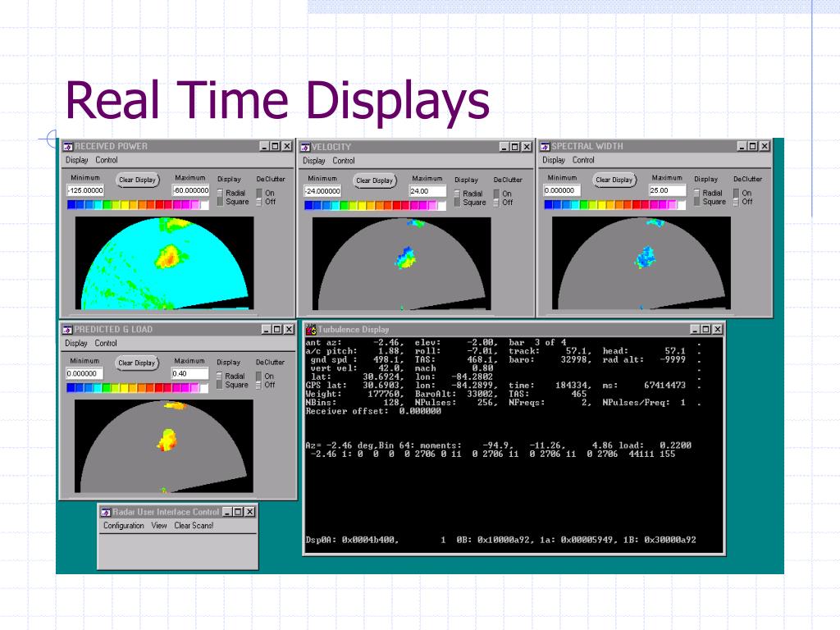Close the Spectral Width window
The image size is (840, 630).
click(x=765, y=146)
